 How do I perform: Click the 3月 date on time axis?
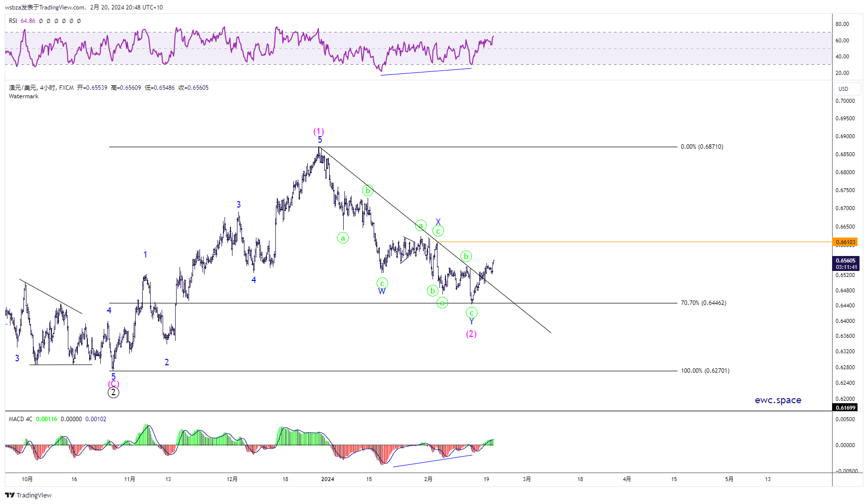tap(527, 479)
